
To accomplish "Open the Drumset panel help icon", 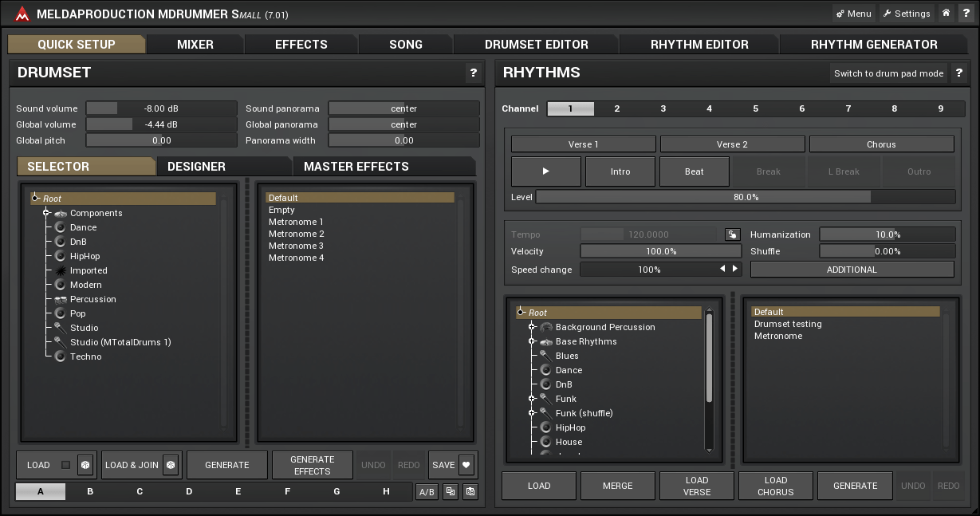I will (473, 73).
